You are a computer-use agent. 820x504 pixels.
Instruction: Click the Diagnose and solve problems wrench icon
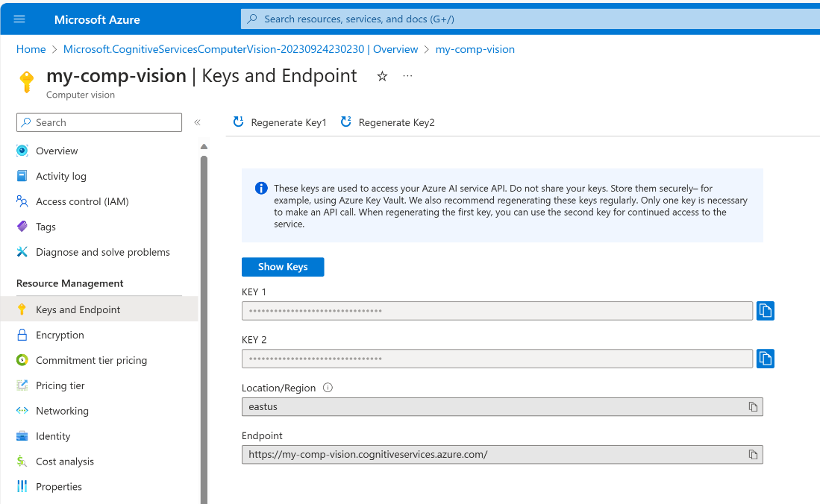coord(22,252)
